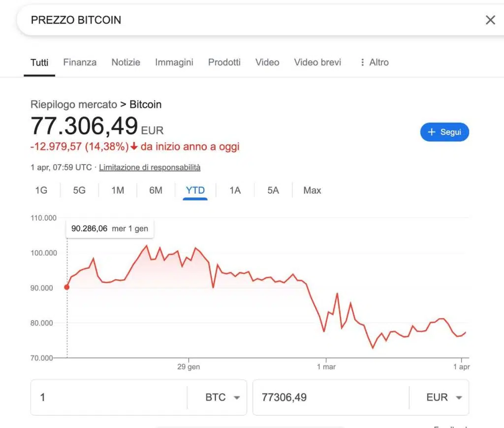Viewport: 504px width, 428px height.
Task: Open Limitazione di responsabilità link
Action: pos(150,167)
